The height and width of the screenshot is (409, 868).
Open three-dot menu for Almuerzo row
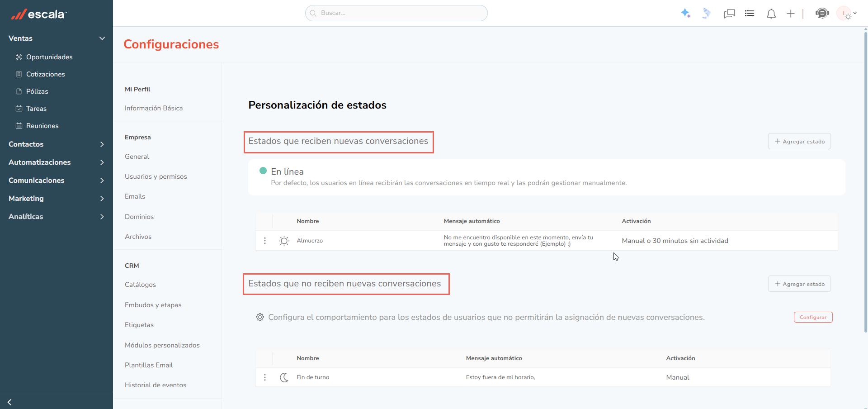(265, 241)
